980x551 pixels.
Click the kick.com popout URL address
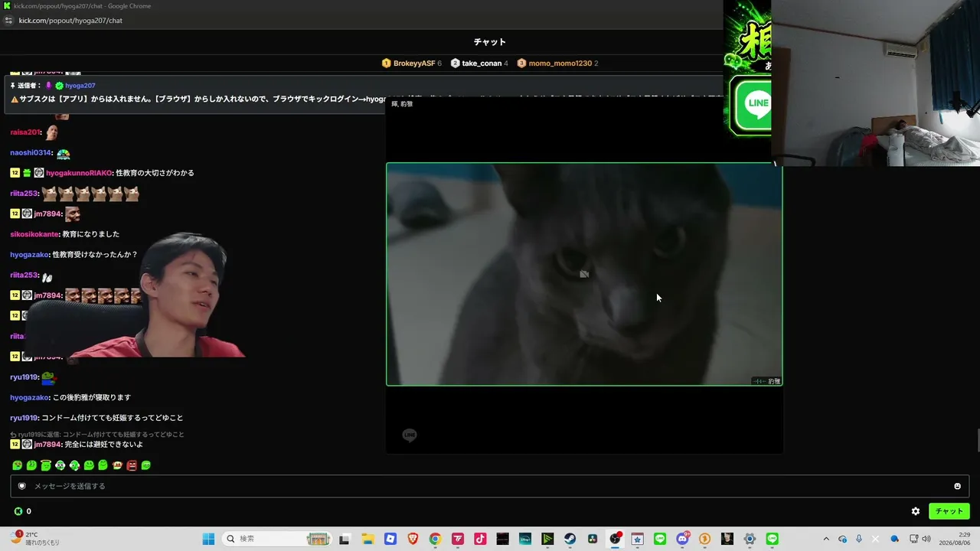(x=70, y=21)
